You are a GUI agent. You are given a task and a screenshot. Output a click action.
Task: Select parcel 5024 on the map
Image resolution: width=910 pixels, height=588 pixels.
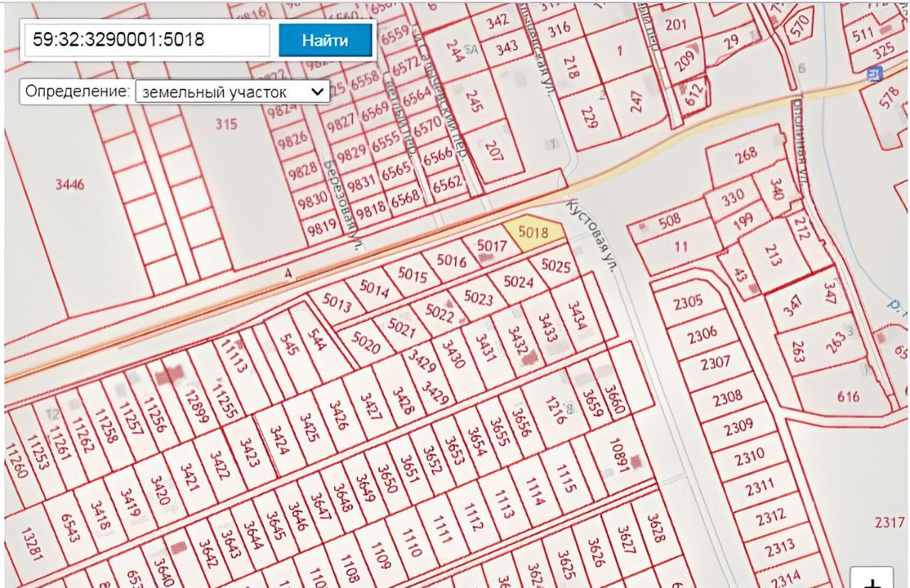pyautogui.click(x=518, y=282)
